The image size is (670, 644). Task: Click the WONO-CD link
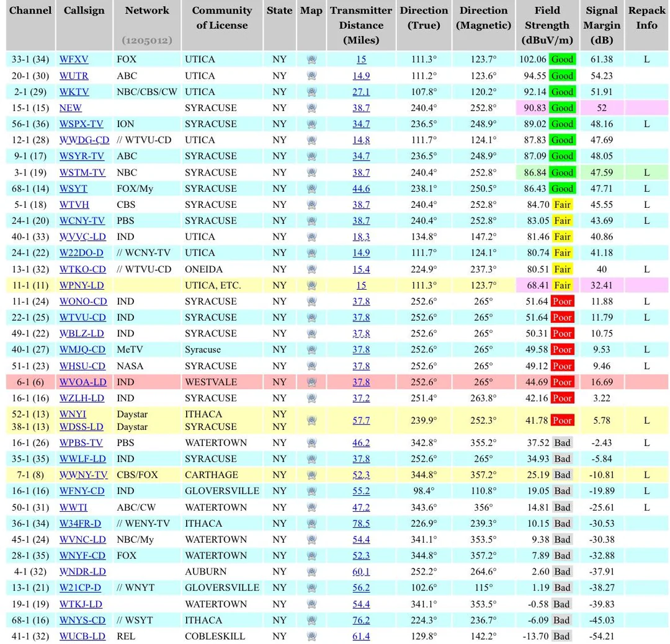(x=84, y=302)
